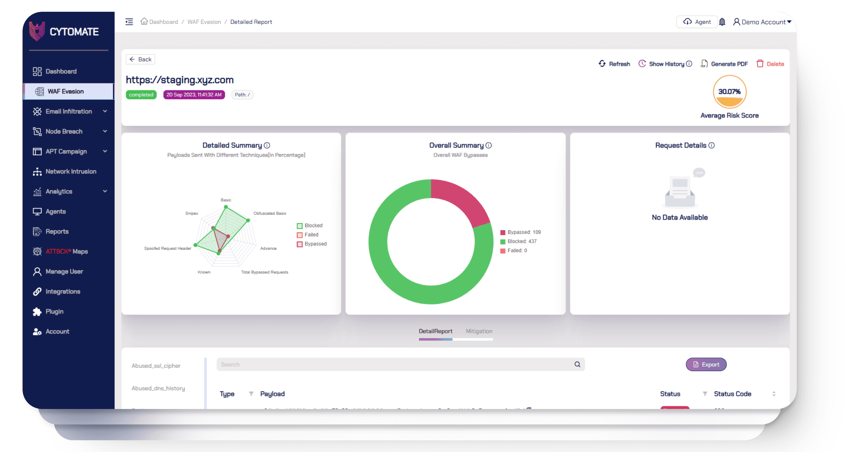Expand the Analytics submenu chevron
868x452 pixels.
[x=105, y=191]
